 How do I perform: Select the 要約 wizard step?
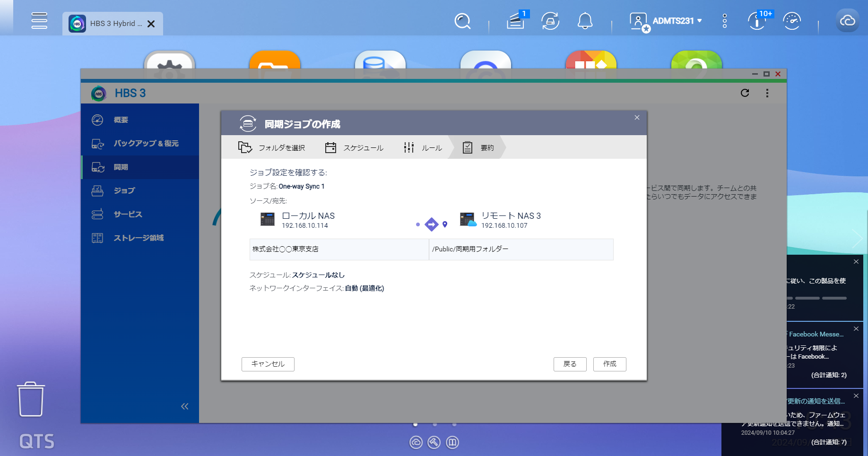click(x=478, y=148)
